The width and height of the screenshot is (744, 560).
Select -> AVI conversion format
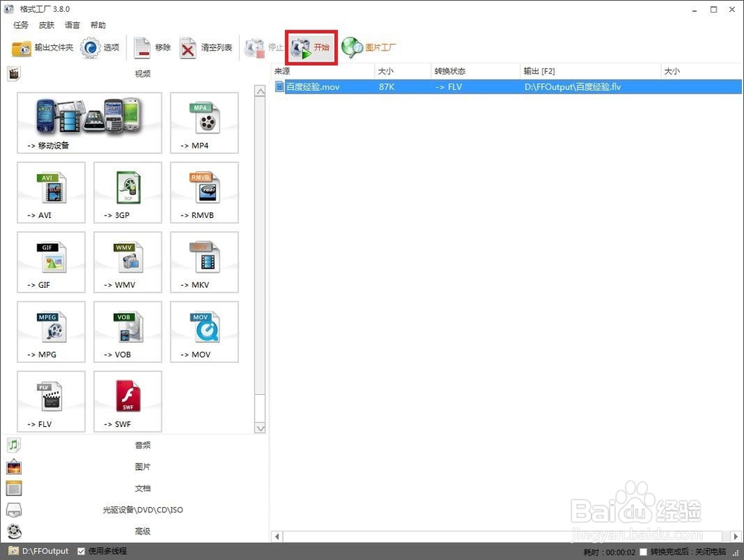click(51, 193)
